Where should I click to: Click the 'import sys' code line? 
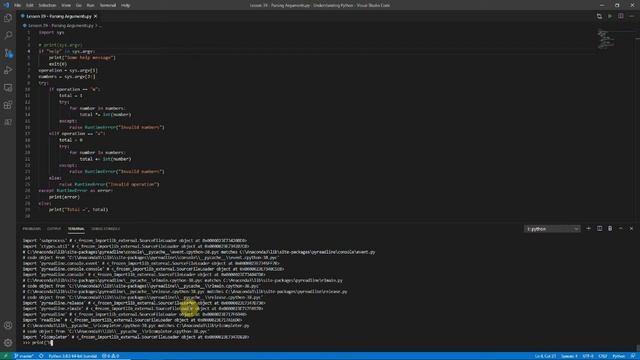[51, 32]
